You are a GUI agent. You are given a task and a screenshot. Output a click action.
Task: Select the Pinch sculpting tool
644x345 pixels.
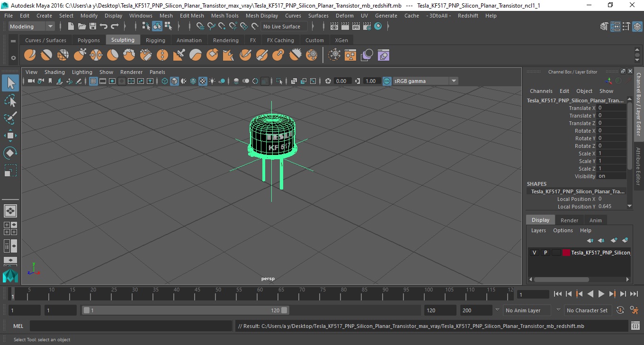tap(96, 55)
